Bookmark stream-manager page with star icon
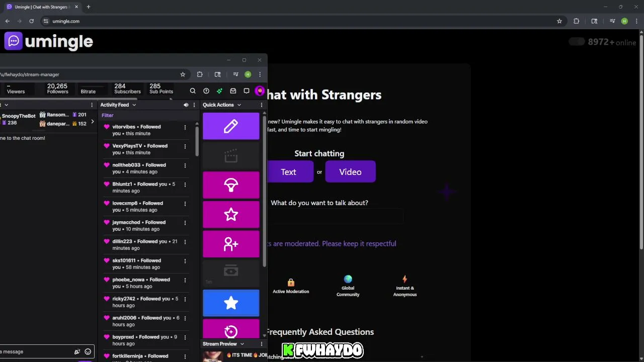644x362 pixels. (x=183, y=74)
